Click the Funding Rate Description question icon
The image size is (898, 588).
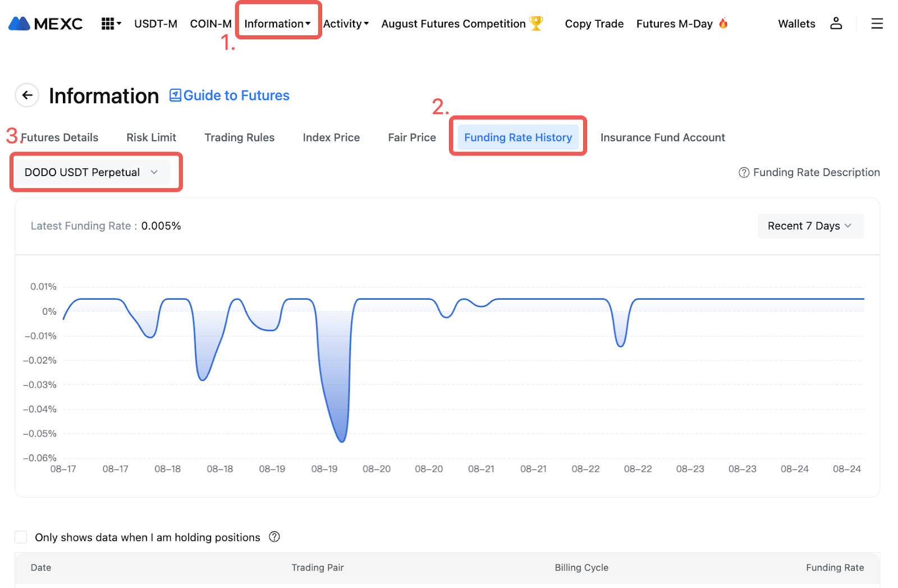pos(744,172)
